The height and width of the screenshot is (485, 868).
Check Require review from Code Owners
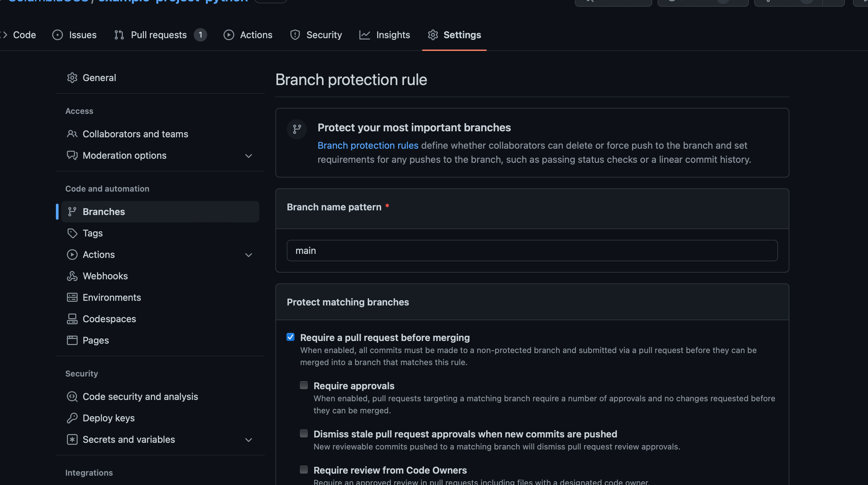pyautogui.click(x=304, y=470)
